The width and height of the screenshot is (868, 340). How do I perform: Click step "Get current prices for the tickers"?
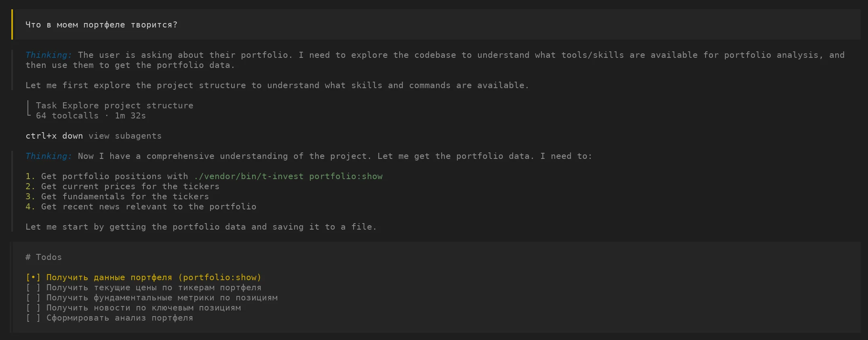tap(130, 186)
